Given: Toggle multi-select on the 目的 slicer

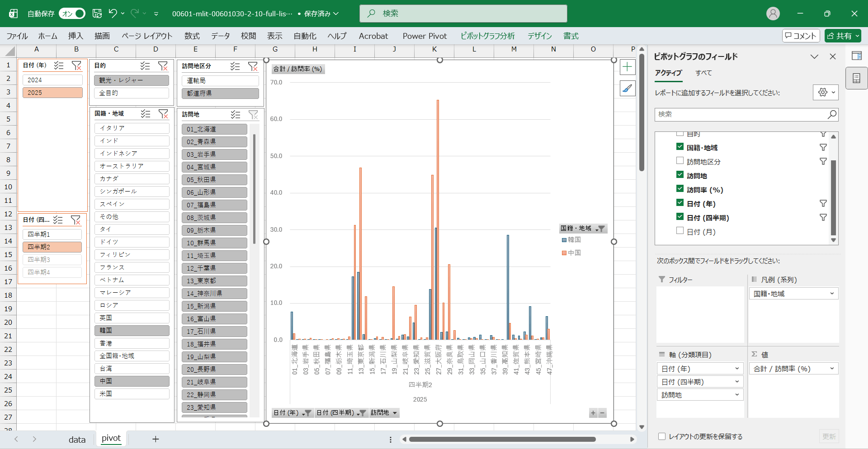Looking at the screenshot, I should [145, 66].
